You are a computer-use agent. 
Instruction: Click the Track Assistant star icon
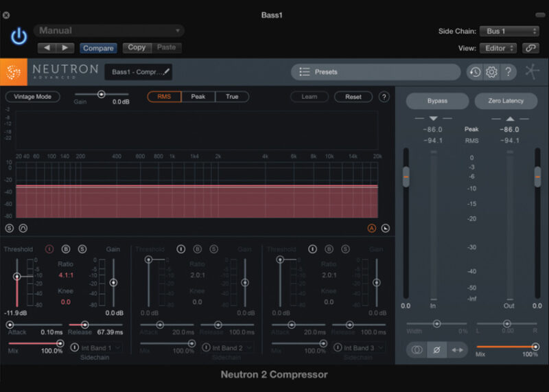tap(533, 72)
